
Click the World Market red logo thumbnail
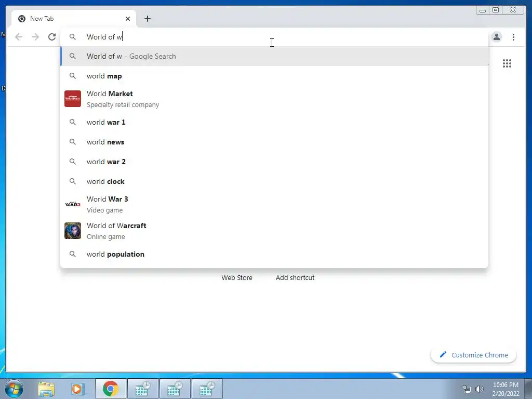click(73, 99)
